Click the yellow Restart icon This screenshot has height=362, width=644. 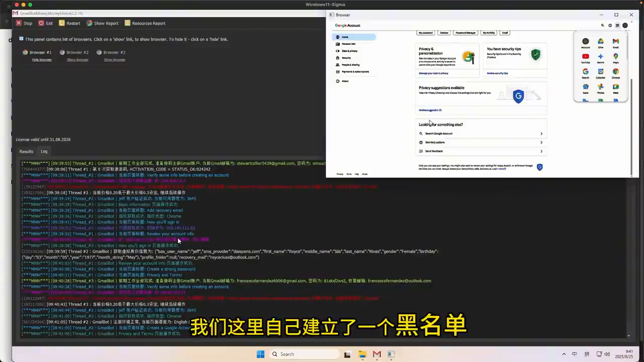click(62, 23)
